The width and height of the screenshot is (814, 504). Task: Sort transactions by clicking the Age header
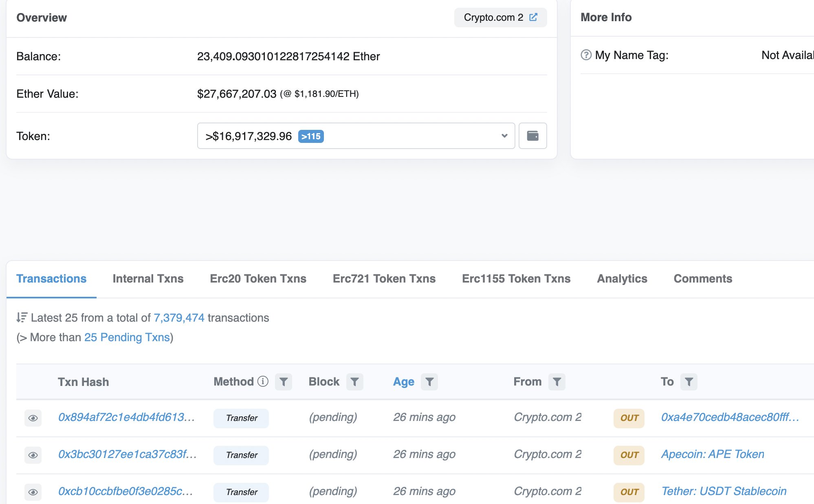click(403, 381)
